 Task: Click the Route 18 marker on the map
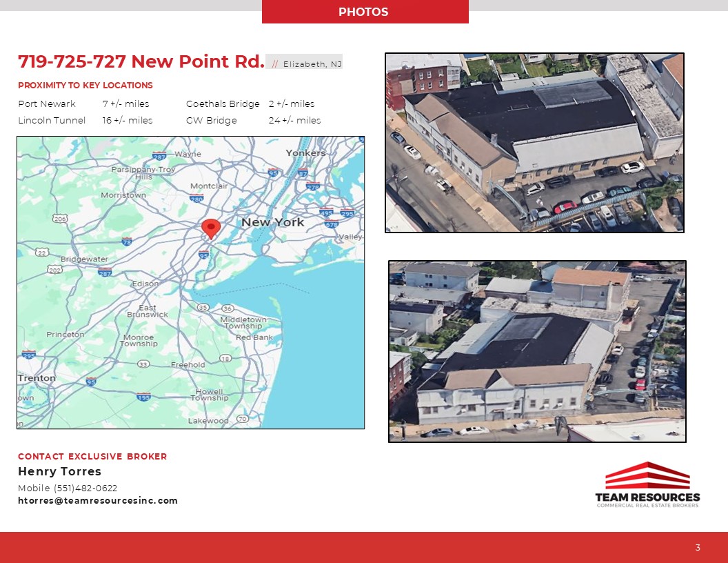(225, 358)
